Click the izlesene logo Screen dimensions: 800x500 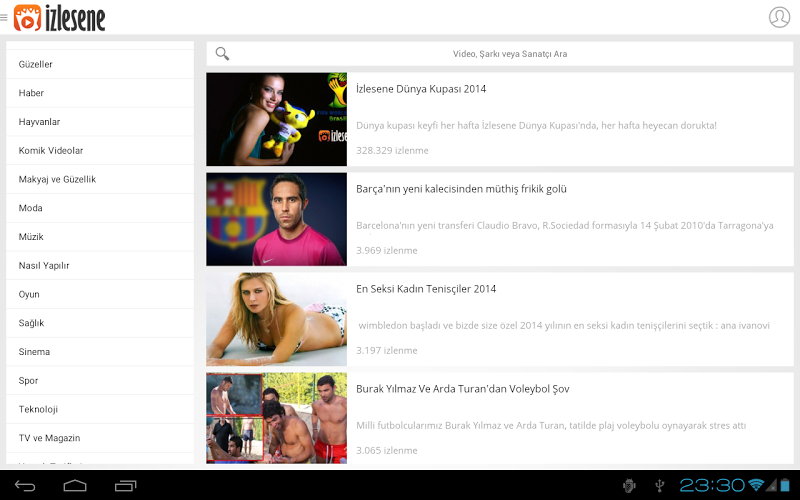60,17
